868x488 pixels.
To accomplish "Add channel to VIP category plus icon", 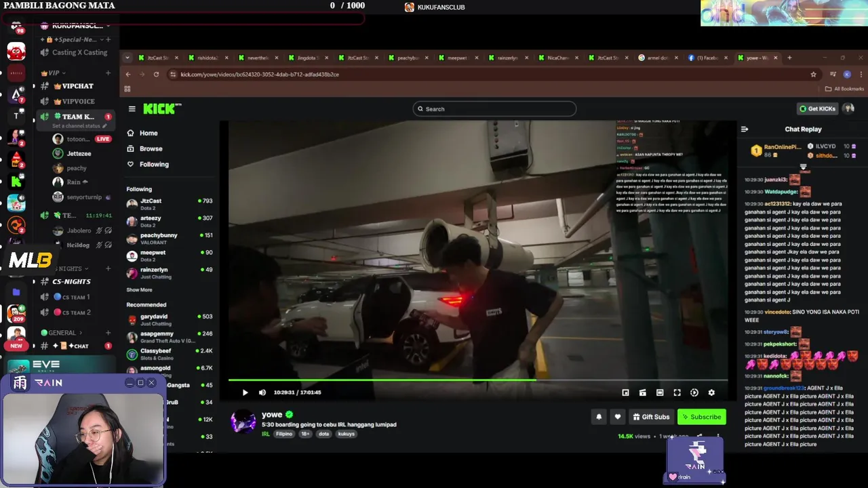I will 108,73.
